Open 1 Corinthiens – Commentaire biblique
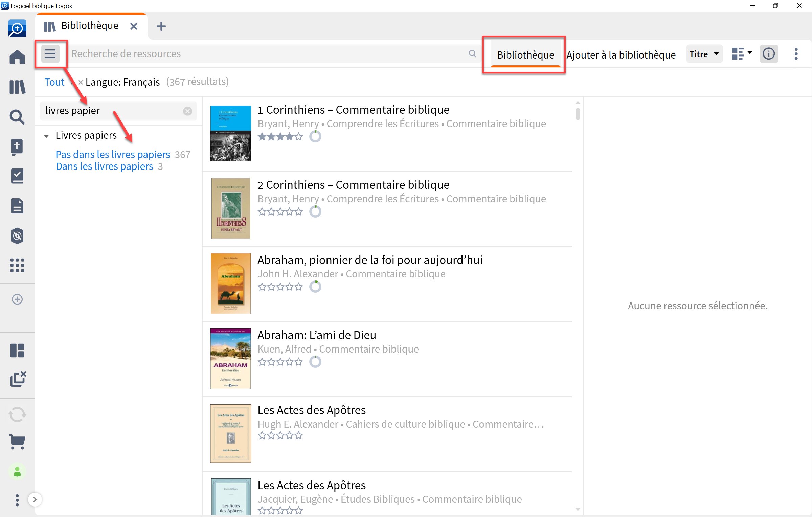The height and width of the screenshot is (517, 812). 353,110
